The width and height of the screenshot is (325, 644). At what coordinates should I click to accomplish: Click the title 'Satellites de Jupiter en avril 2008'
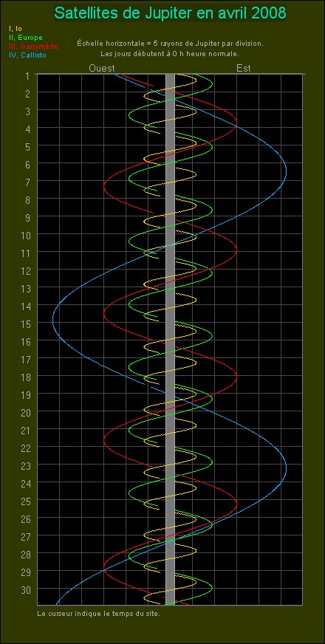(170, 13)
